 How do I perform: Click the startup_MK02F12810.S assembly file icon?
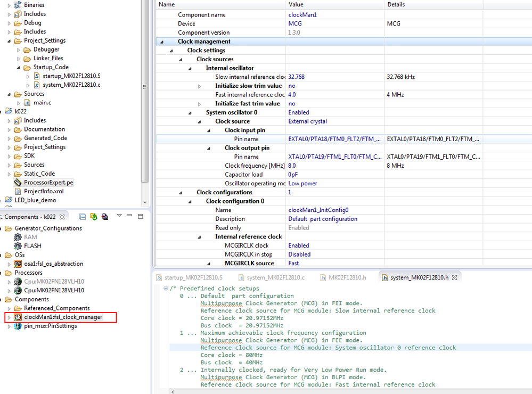37,76
